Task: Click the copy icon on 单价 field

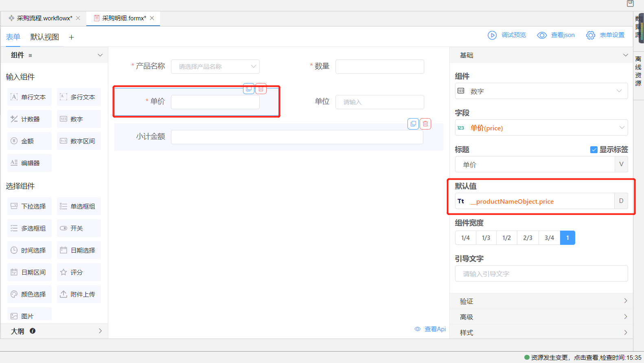Action: (x=249, y=88)
